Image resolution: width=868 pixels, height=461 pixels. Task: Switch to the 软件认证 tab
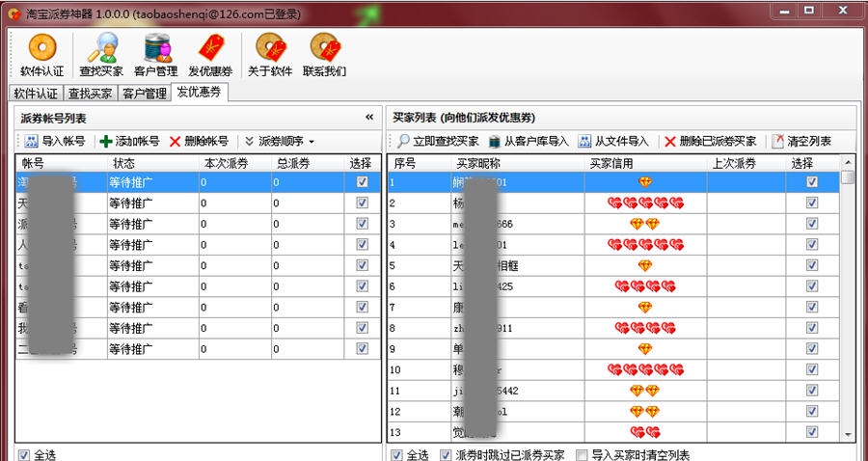[x=36, y=94]
